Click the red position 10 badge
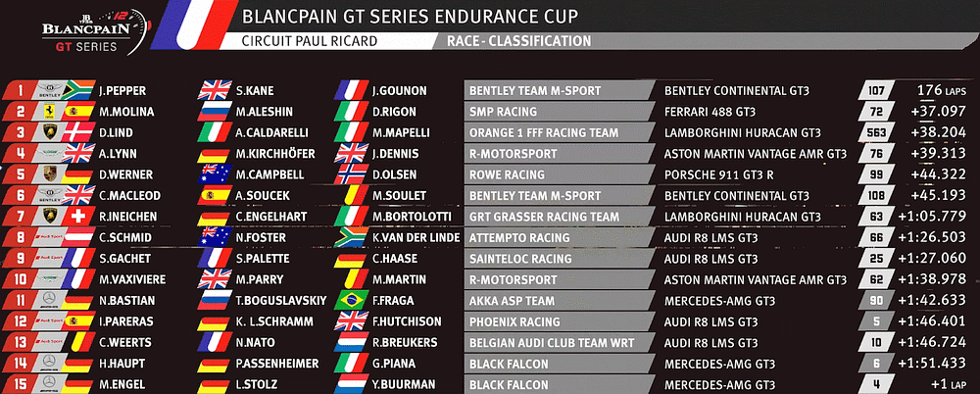 click(21, 279)
